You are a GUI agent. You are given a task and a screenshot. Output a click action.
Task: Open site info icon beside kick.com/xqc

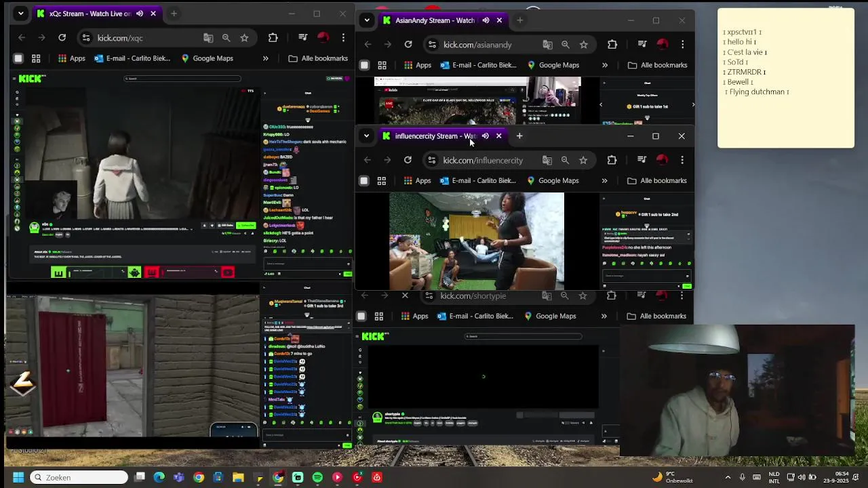[85, 38]
